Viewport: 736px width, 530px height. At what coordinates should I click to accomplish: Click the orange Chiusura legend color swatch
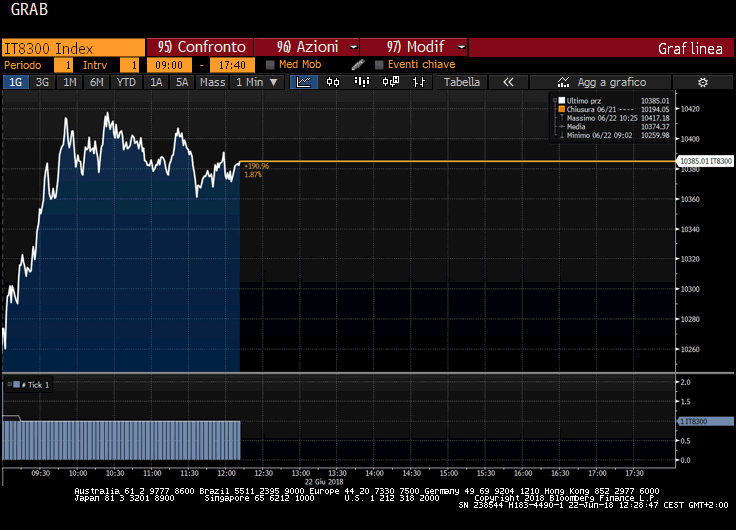click(x=561, y=110)
